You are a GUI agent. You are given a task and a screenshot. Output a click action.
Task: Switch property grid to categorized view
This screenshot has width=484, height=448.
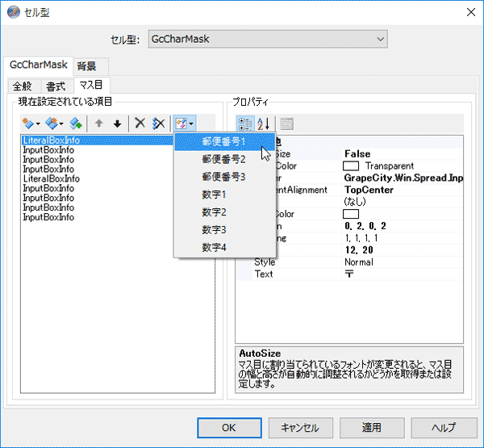(245, 124)
